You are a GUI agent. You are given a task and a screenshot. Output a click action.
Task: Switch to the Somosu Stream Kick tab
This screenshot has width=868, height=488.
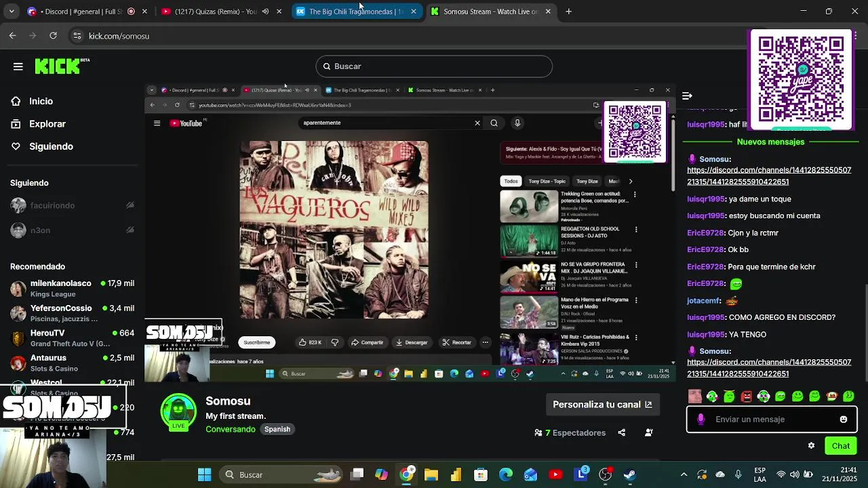(x=490, y=12)
